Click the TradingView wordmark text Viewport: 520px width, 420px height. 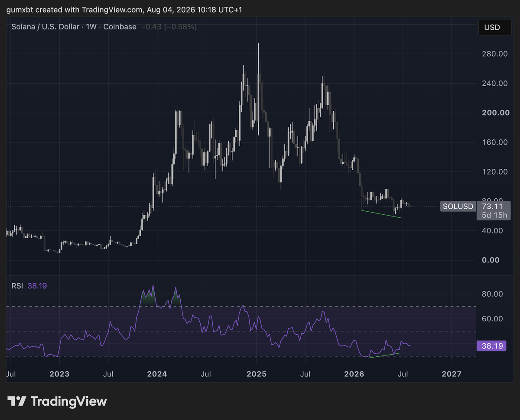69,401
